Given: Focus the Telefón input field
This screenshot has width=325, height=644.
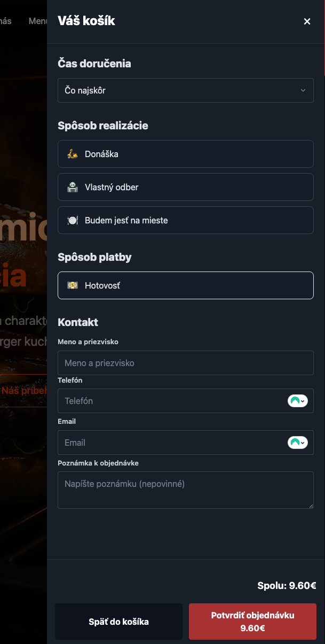Looking at the screenshot, I should tap(171, 401).
